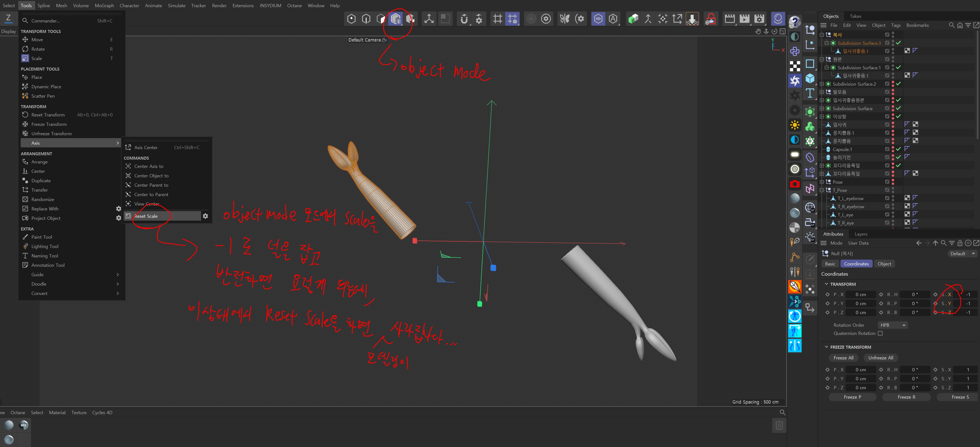Collapse the TRANSFORM section
The image size is (980, 447).
[x=826, y=284]
